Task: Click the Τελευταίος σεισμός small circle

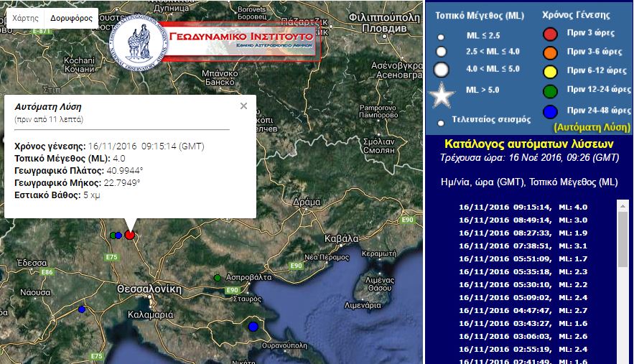Action: [x=441, y=123]
